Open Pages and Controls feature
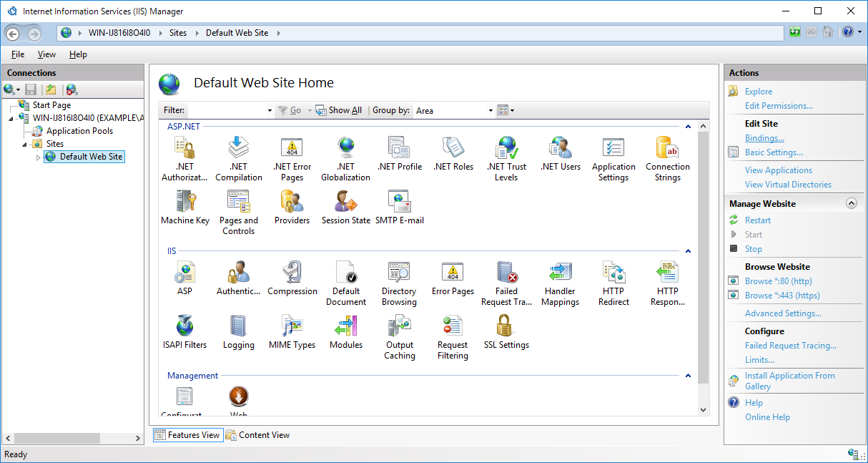The width and height of the screenshot is (868, 463). coord(239,213)
